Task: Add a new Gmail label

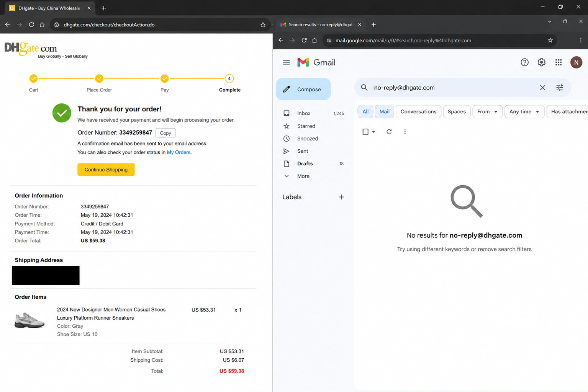Action: 341,197
